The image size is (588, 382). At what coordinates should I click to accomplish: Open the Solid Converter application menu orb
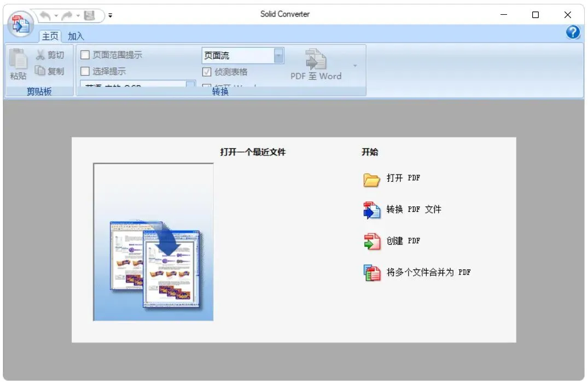(x=21, y=25)
